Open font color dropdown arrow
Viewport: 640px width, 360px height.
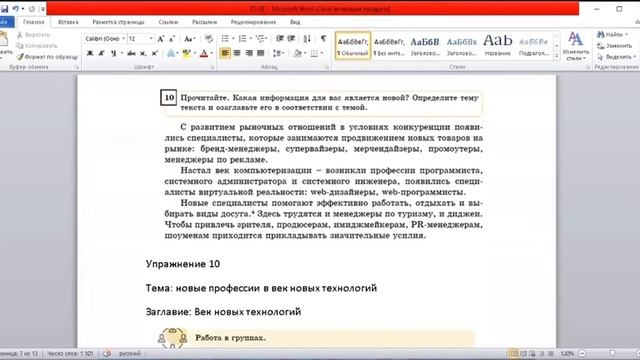click(x=212, y=53)
